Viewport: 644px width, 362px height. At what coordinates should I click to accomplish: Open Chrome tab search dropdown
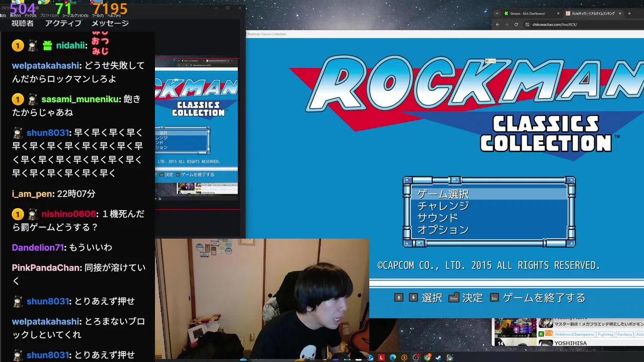497,14
